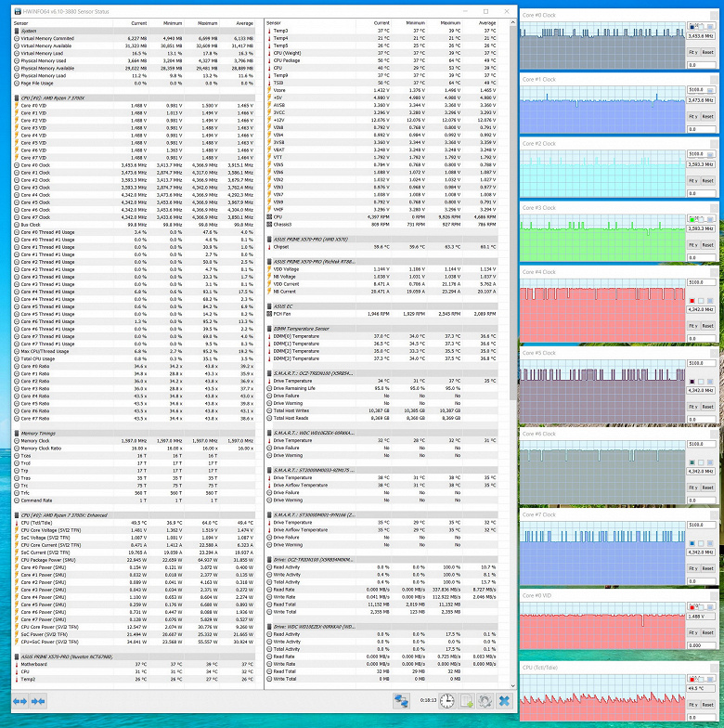
Task: Click the Average column header in left pane
Action: point(244,23)
